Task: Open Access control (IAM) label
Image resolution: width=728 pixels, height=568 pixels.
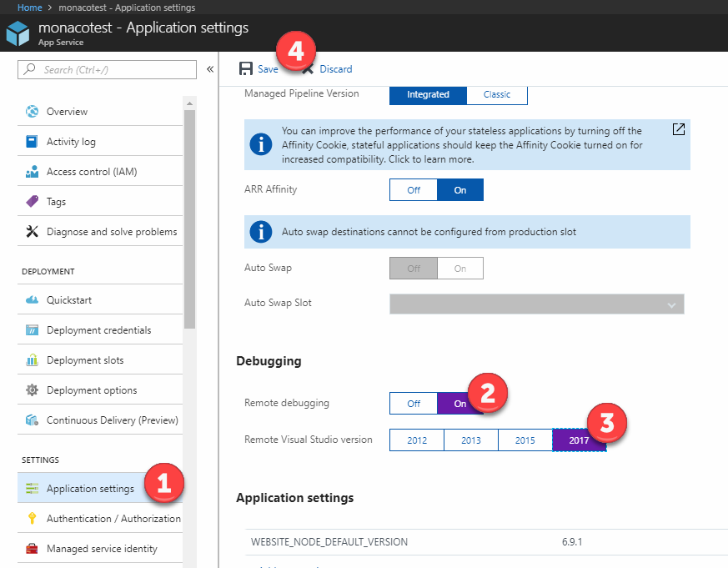Action: 92,171
